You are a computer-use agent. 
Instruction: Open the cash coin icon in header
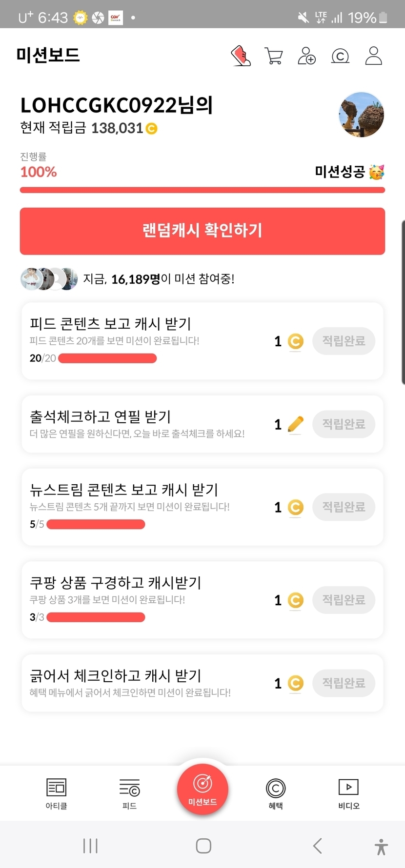coord(340,56)
